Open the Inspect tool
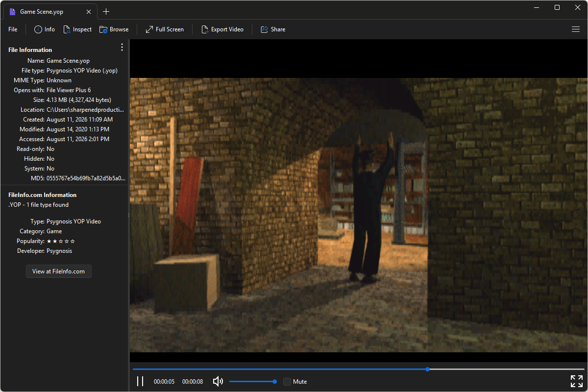The image size is (588, 392). click(77, 29)
